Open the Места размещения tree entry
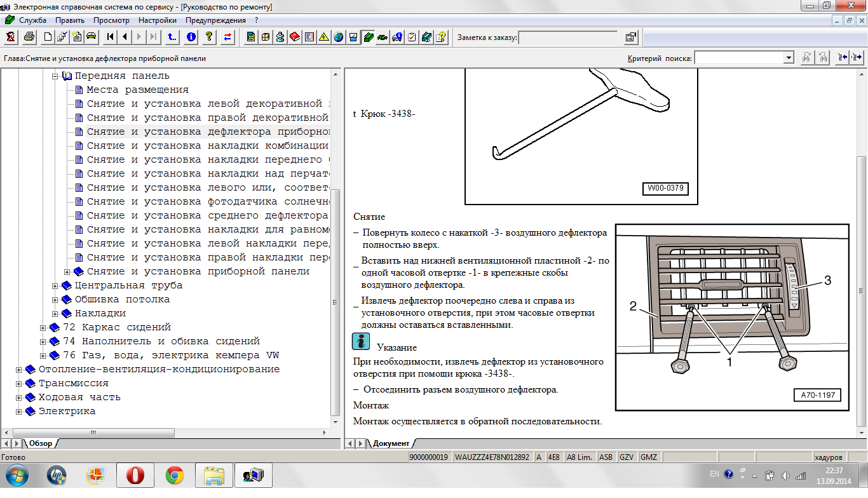The height and width of the screenshot is (498, 868). pos(137,90)
